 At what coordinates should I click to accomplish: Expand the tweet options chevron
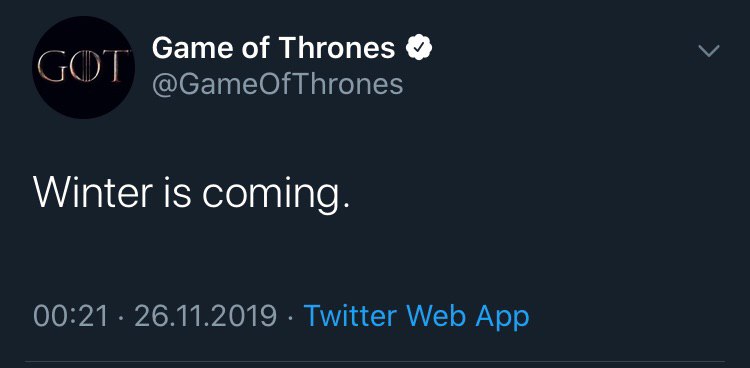709,51
